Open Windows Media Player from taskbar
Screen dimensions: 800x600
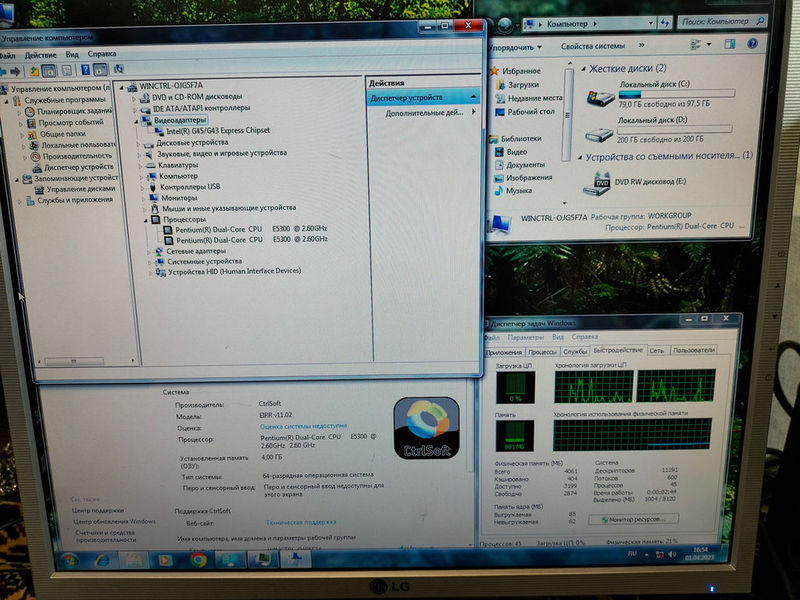coord(165,560)
